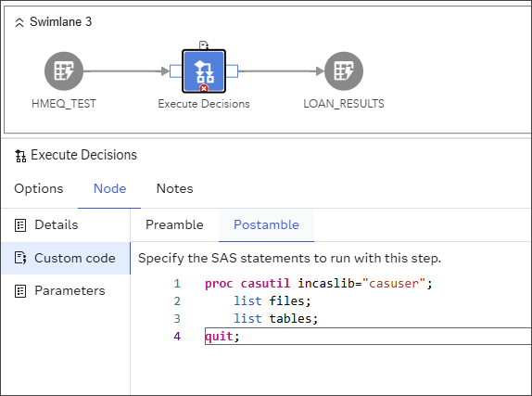
Task: Switch to the Node tab
Action: pyautogui.click(x=109, y=188)
